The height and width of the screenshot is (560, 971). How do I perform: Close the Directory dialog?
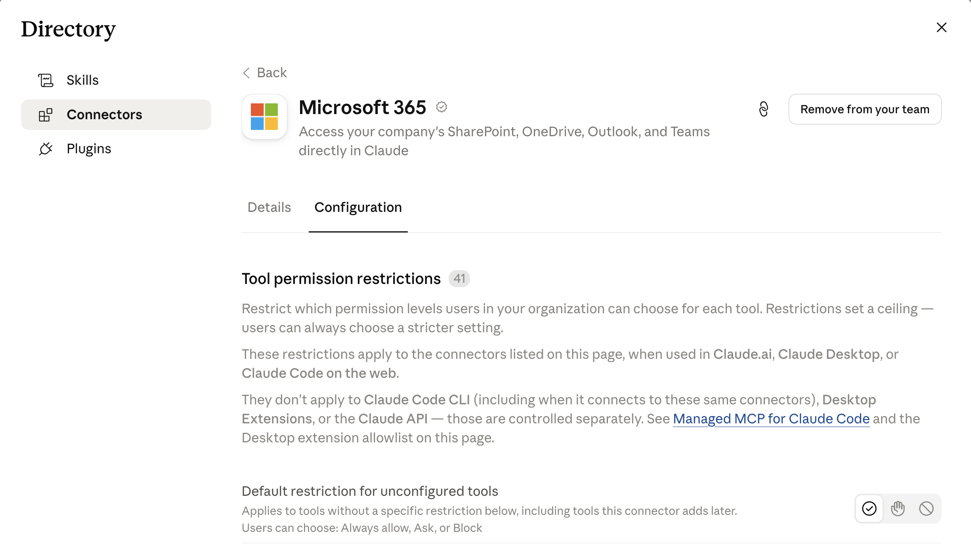click(941, 27)
